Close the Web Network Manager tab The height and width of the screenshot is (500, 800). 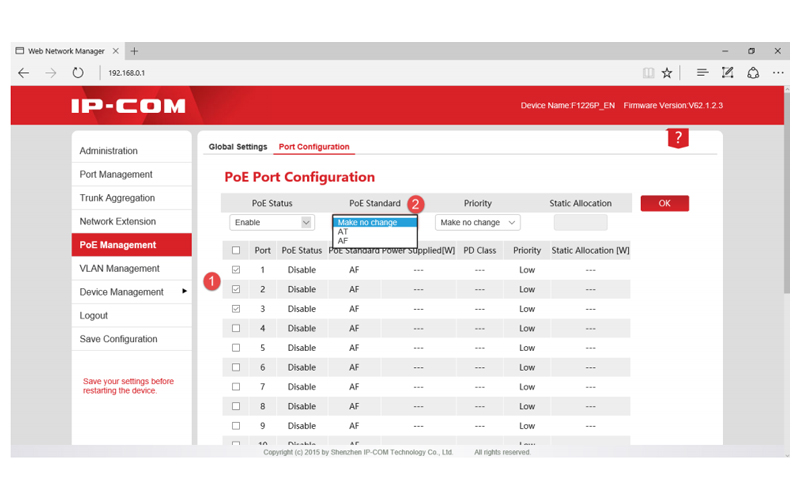116,51
